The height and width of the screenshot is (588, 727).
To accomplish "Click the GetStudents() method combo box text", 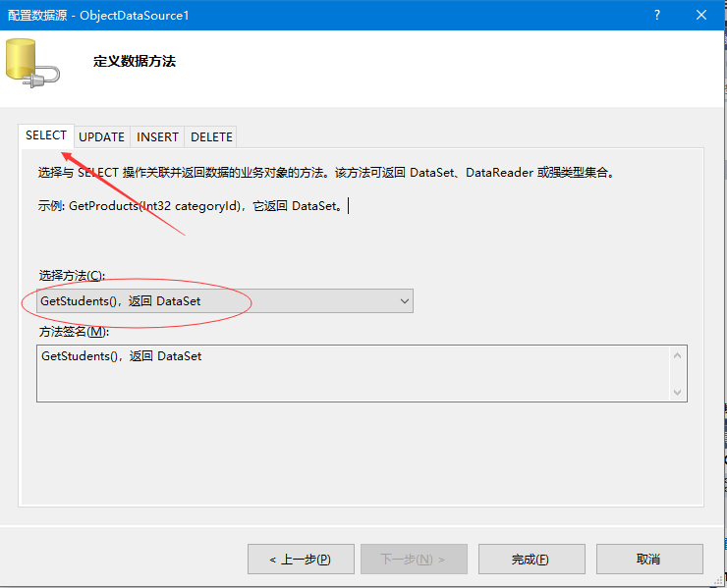I will click(x=120, y=301).
